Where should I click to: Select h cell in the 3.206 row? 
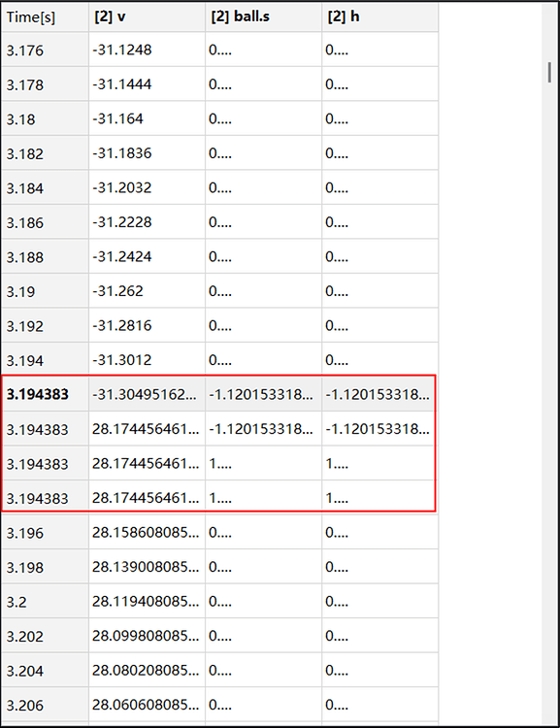click(380, 705)
